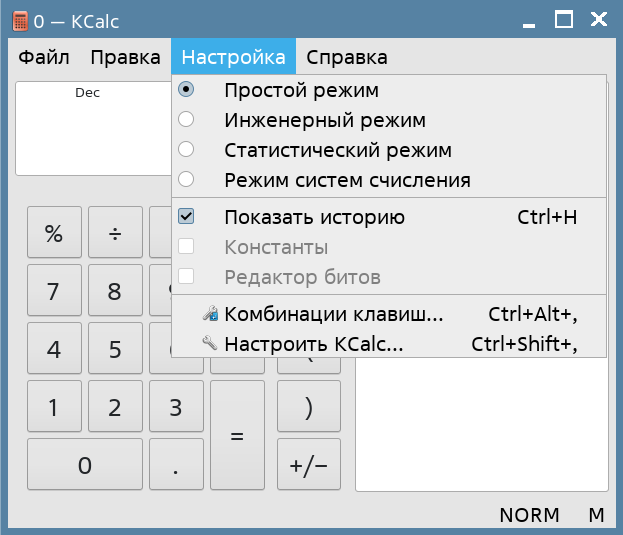
Task: Open keyboard shortcuts (Комбинации клавиш) settings
Action: point(333,314)
